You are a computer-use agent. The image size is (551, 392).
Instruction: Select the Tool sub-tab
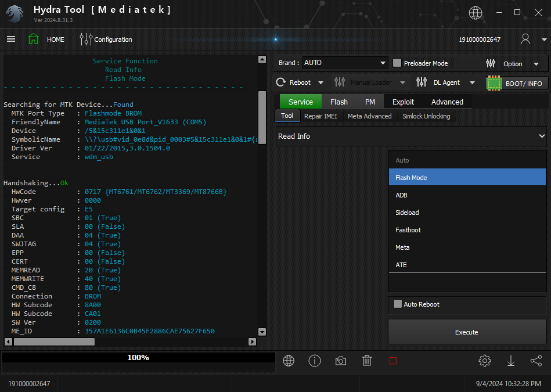287,116
